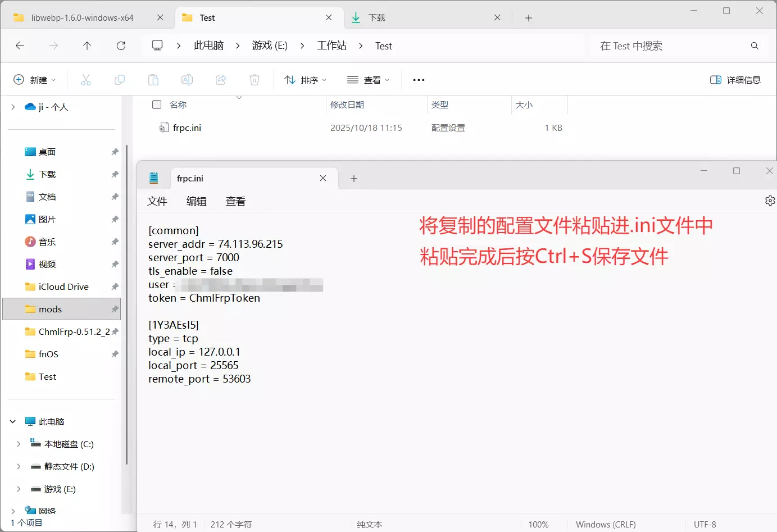This screenshot has width=777, height=532.
Task: Open the 排序 sort dropdown
Action: click(306, 80)
